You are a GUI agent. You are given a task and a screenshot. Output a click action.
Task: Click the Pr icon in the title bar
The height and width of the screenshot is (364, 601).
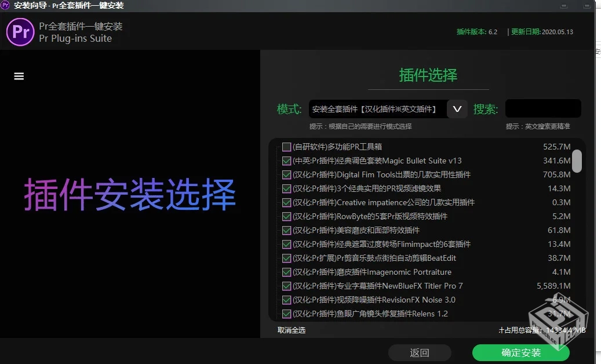coord(5,5)
